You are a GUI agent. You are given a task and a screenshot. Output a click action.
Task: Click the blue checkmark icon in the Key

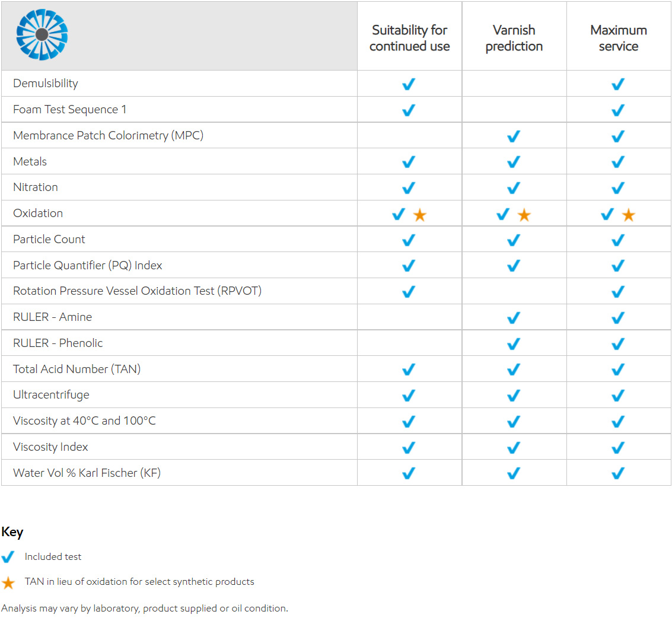[x=8, y=557]
